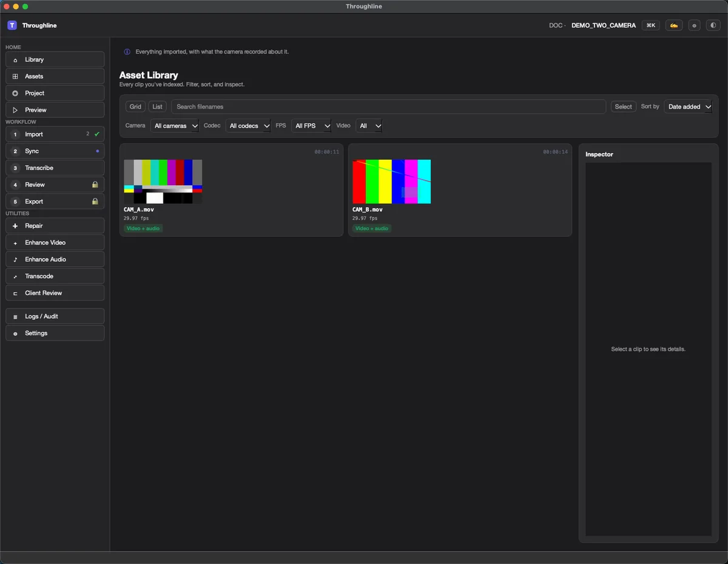Click the 00:00:14 duration label
This screenshot has width=728, height=564.
tap(556, 152)
